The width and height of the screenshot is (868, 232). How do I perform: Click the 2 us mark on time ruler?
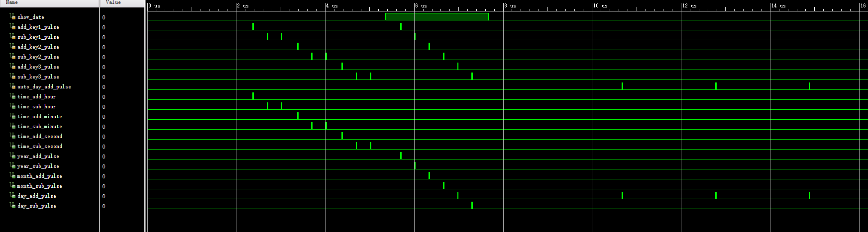pyautogui.click(x=243, y=5)
